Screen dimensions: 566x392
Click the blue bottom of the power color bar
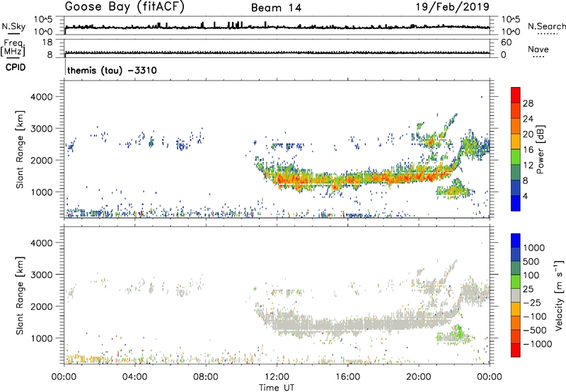[516, 203]
